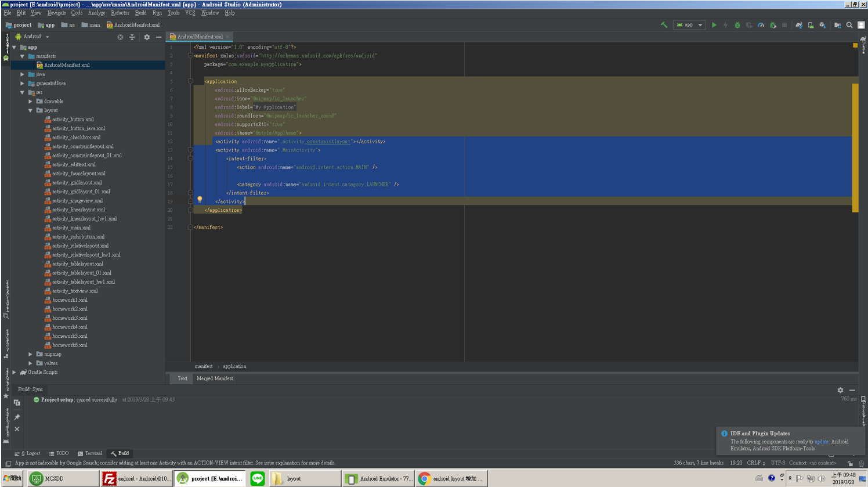The image size is (868, 487).
Task: Open the File menu
Action: (8, 13)
